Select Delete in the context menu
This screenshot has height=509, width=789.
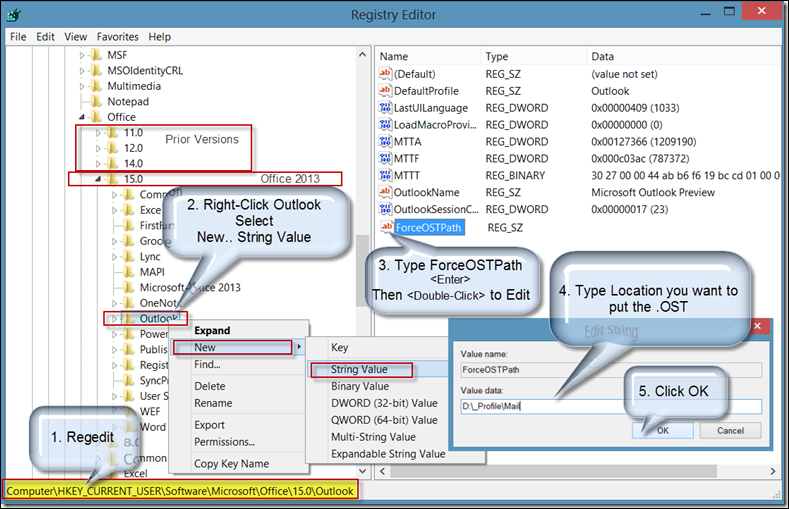[x=239, y=386]
